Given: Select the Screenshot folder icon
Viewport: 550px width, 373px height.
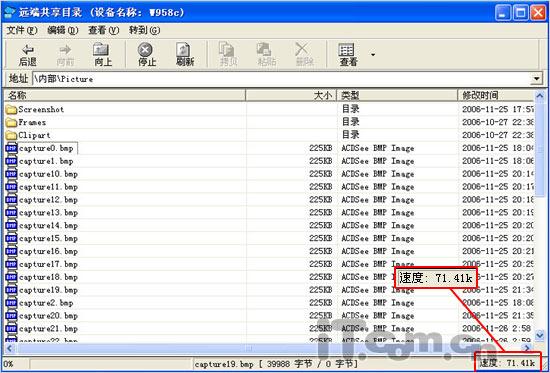Looking at the screenshot, I should [x=12, y=109].
